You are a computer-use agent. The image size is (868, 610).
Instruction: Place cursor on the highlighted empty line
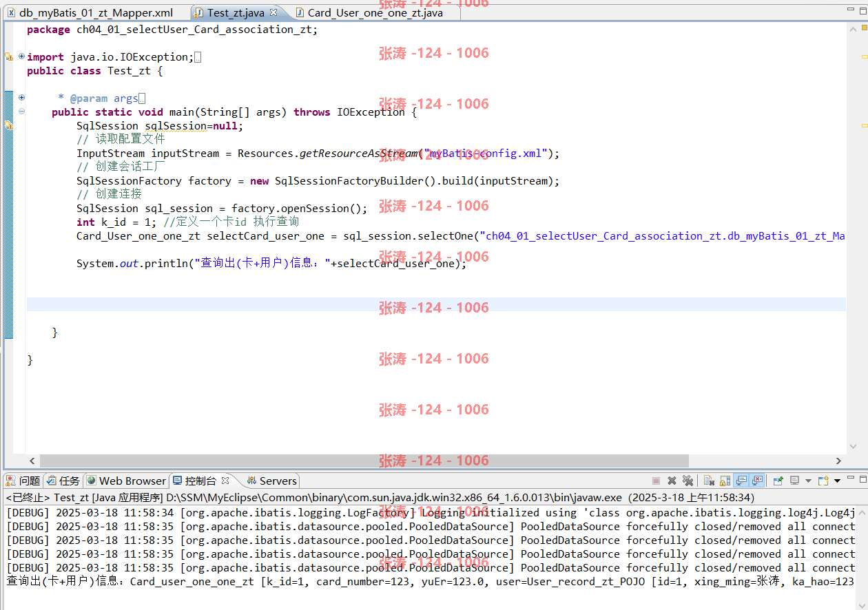tap(436, 304)
